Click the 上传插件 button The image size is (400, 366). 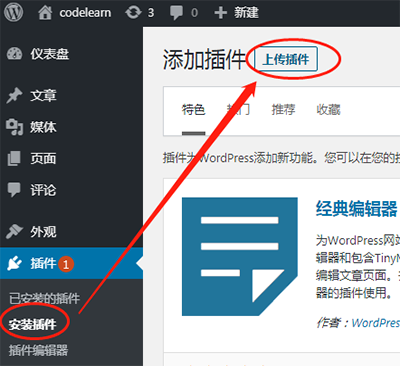286,59
